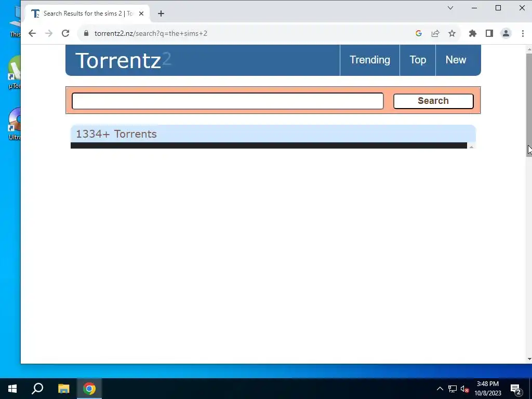Click the page scrollbar down arrow
532x399 pixels.
[x=529, y=359]
